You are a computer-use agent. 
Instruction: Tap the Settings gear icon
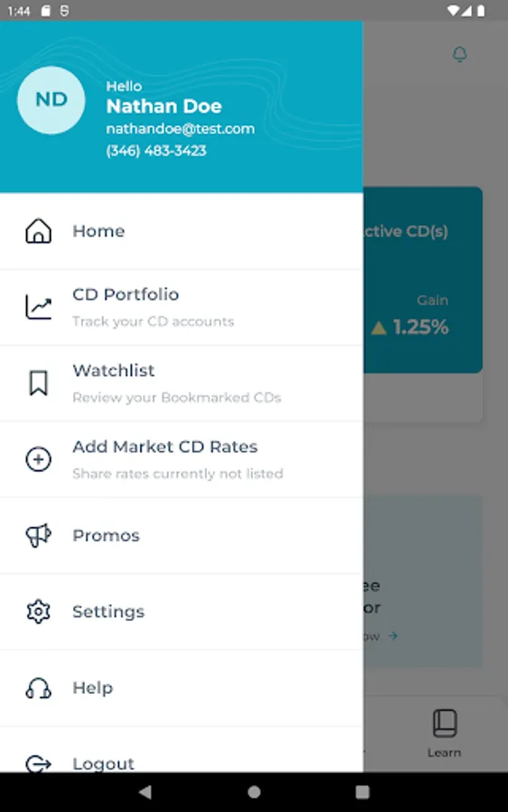(x=38, y=612)
